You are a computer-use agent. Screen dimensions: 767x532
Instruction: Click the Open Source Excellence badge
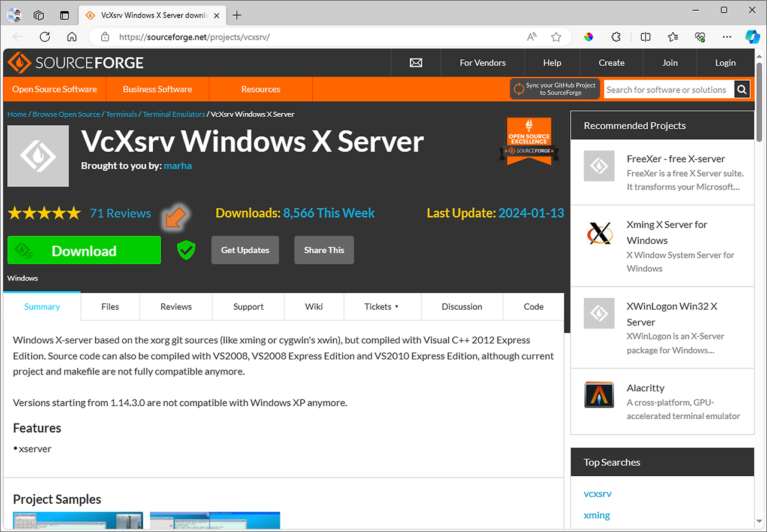[x=529, y=141]
